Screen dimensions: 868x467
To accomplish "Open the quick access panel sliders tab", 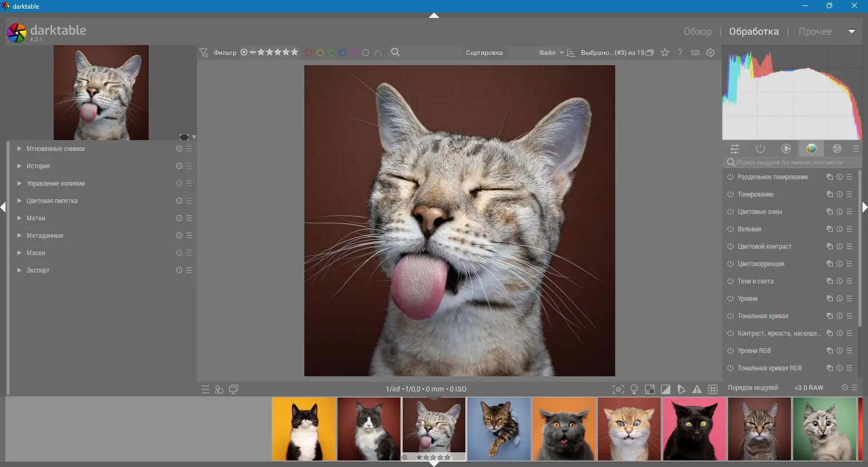I will [735, 149].
